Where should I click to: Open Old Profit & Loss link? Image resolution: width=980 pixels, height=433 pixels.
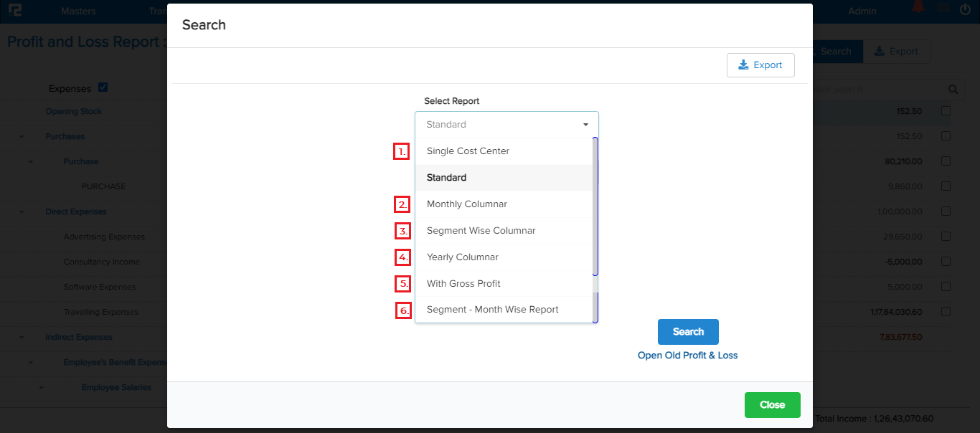687,356
